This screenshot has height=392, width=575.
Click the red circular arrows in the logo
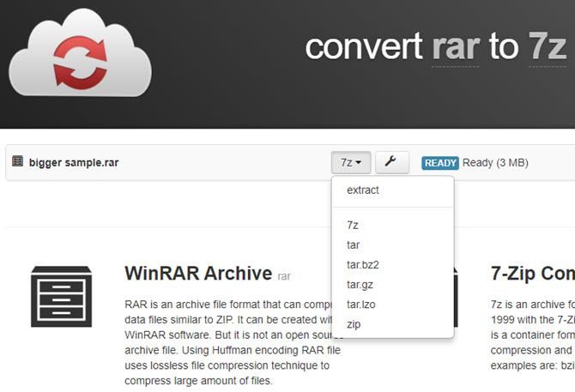[x=80, y=63]
